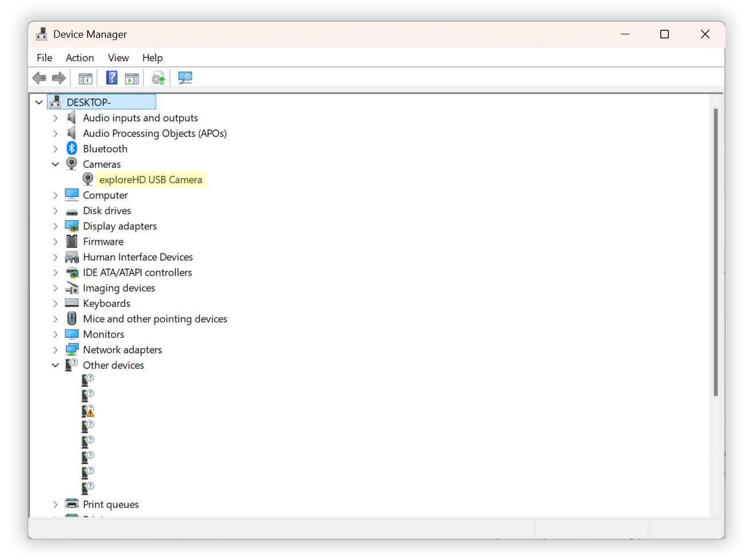Viewport: 753px width, 560px height.
Task: Click the Show/Hide Action Pane icon
Action: 132,78
